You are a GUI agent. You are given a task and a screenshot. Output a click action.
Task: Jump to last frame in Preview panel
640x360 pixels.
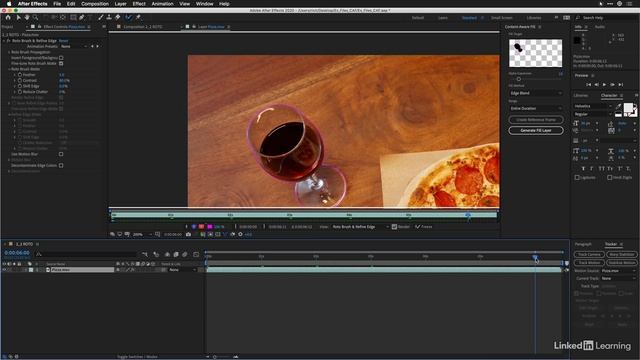pos(621,84)
